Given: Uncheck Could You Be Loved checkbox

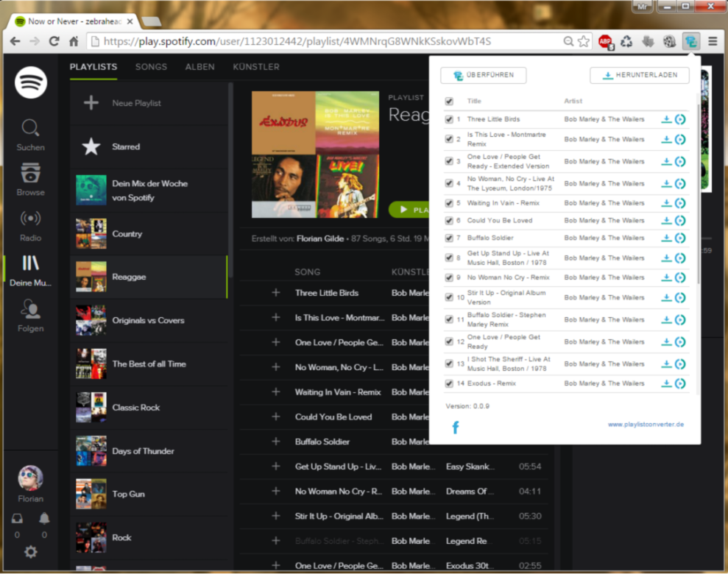Looking at the screenshot, I should coord(449,221).
